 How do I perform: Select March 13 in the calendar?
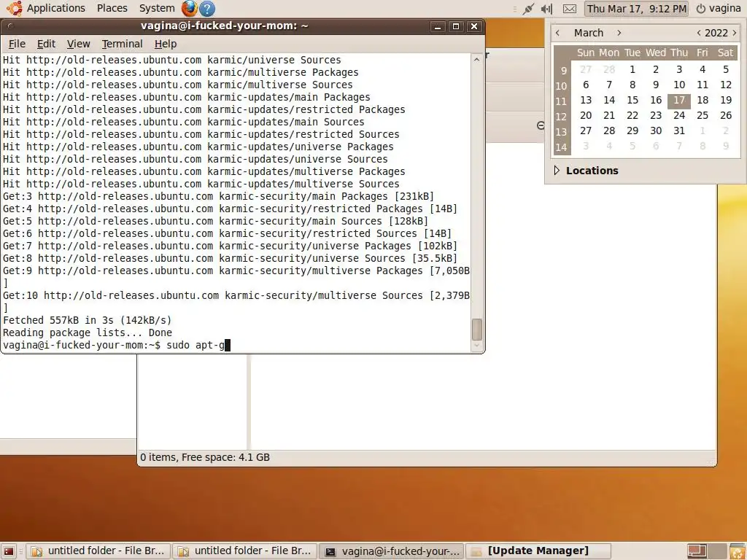(x=586, y=100)
